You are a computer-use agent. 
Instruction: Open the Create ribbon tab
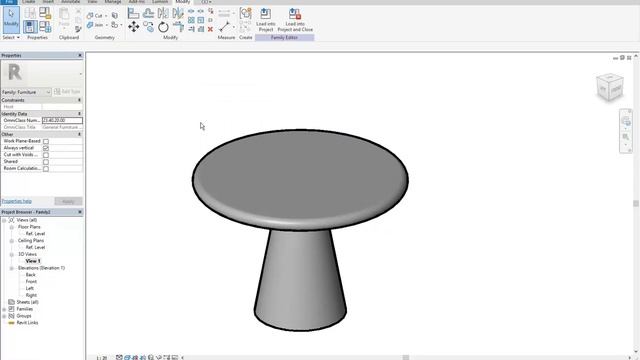pyautogui.click(x=29, y=2)
